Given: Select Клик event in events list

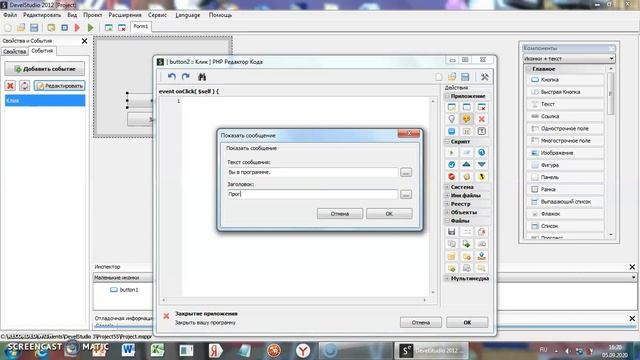Looking at the screenshot, I should click(x=45, y=100).
